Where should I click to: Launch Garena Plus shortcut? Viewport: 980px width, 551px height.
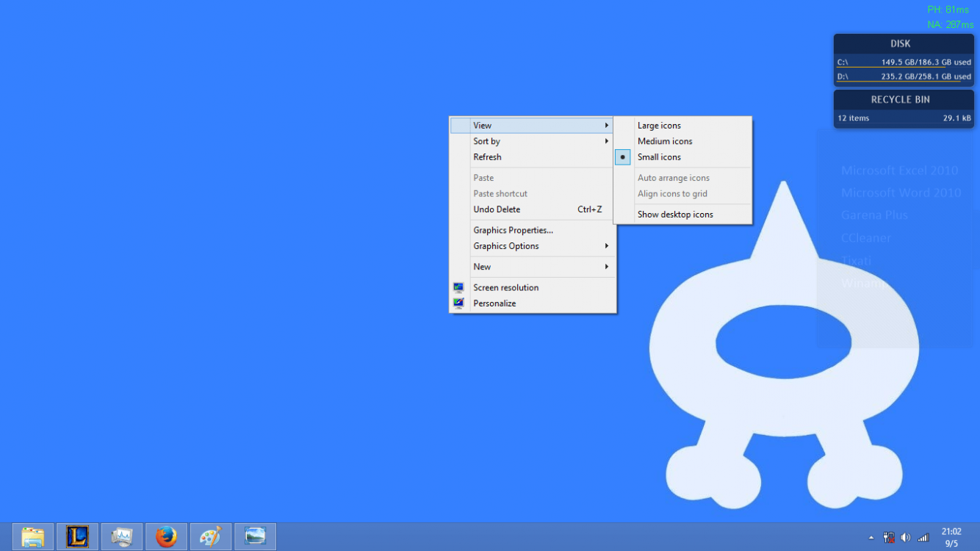click(874, 215)
